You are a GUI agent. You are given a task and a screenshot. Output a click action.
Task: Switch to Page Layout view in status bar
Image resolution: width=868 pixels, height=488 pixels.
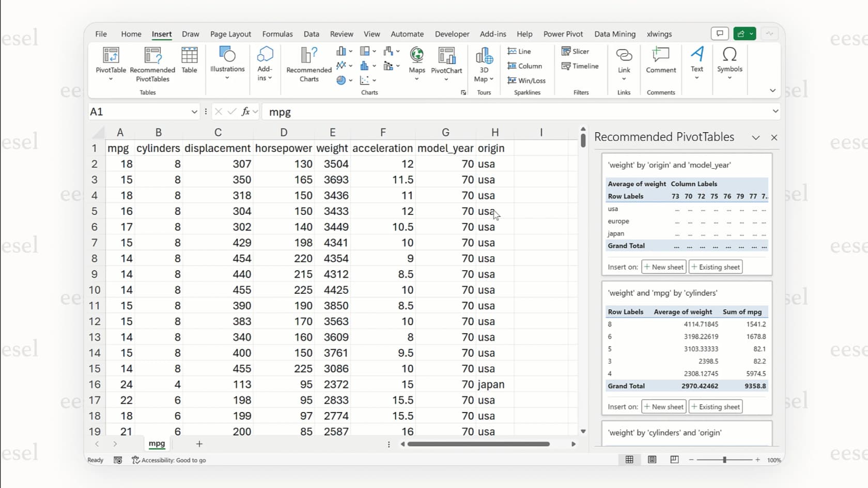tap(652, 460)
